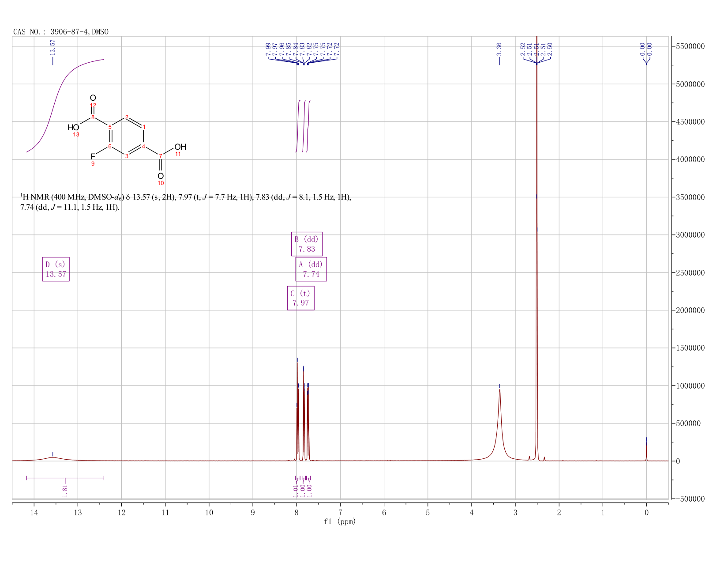This screenshot has width=728, height=563.
Task: Select the 'B (dd) 7.83' multiplet box
Action: [x=307, y=244]
